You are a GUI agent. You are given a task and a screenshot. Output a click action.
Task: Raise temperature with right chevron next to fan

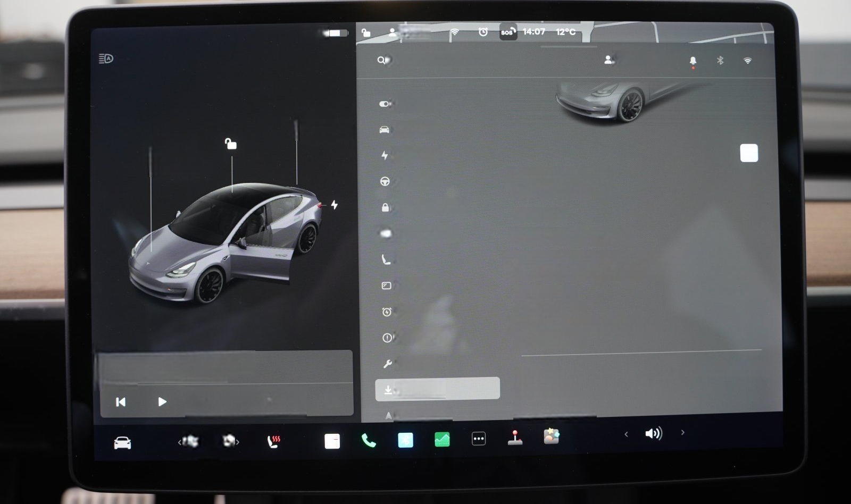[237, 441]
